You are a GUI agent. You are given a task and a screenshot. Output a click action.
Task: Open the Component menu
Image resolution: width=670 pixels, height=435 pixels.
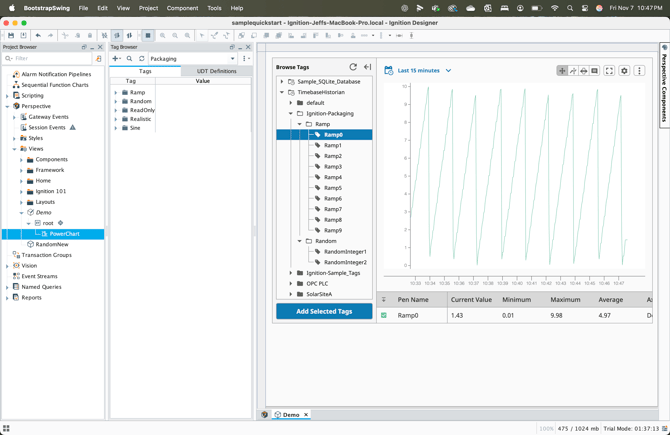coord(182,8)
